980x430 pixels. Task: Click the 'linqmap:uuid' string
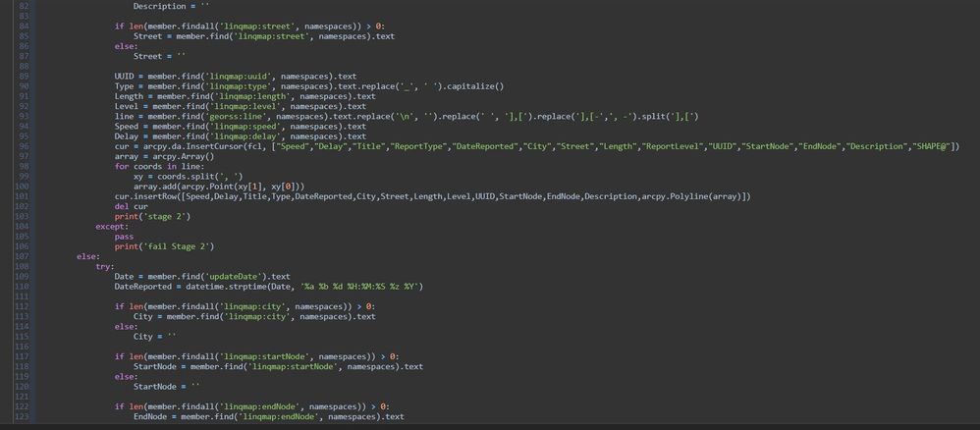pos(240,77)
